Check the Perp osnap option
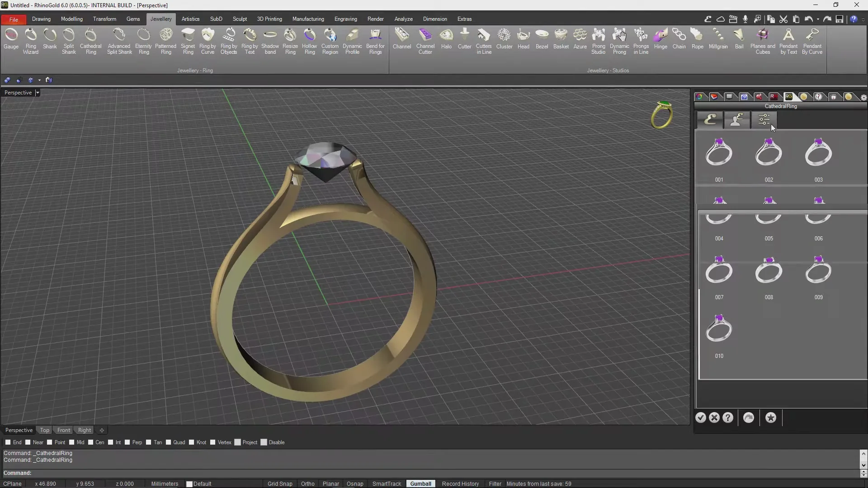Viewport: 868px width, 488px height. [127, 442]
